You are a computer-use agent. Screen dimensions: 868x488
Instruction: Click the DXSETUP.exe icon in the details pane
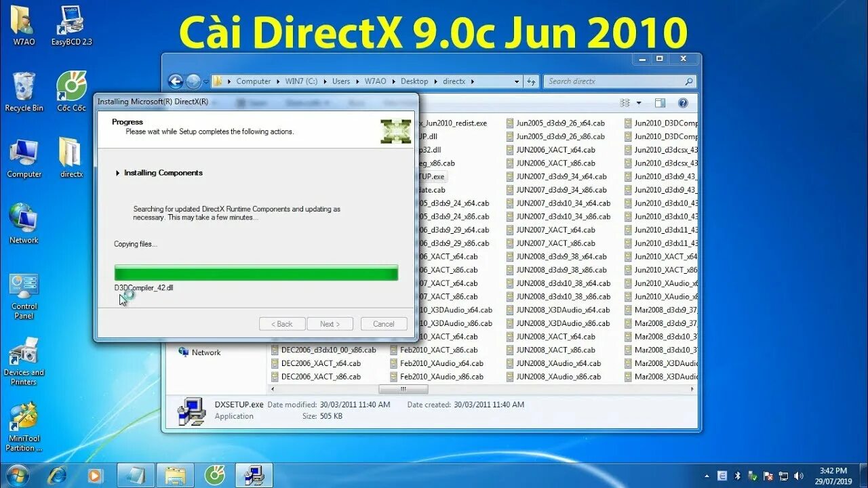(x=192, y=411)
